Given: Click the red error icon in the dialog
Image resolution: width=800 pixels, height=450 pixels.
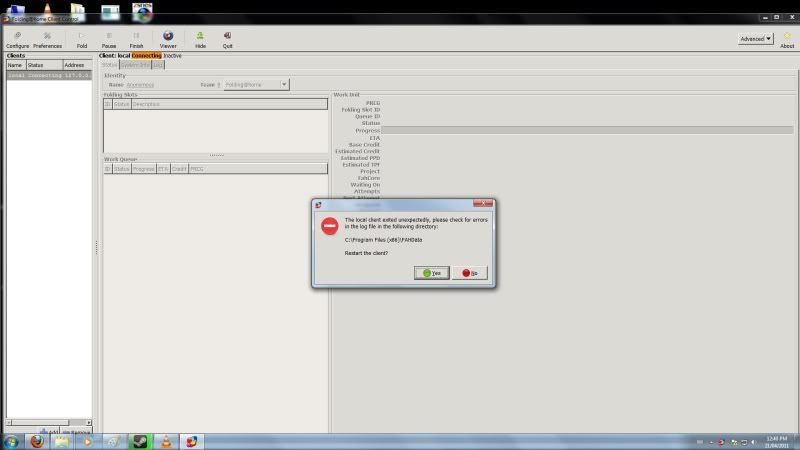Looking at the screenshot, I should pos(330,226).
